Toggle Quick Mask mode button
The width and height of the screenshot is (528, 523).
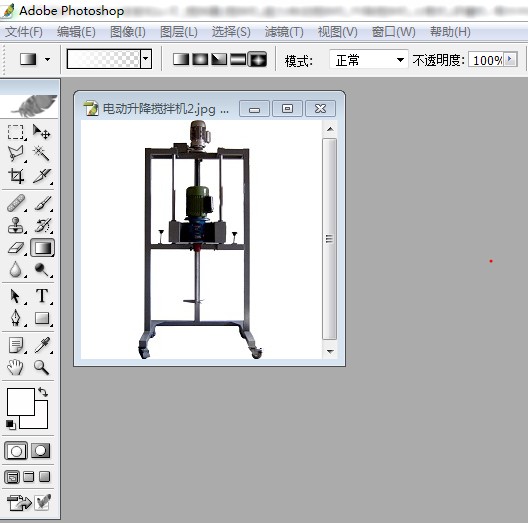[40, 451]
